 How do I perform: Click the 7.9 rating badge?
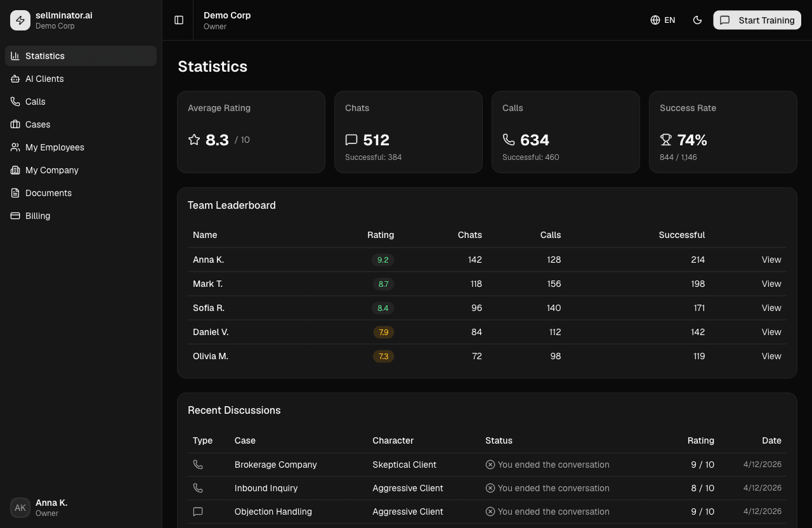[x=383, y=332]
